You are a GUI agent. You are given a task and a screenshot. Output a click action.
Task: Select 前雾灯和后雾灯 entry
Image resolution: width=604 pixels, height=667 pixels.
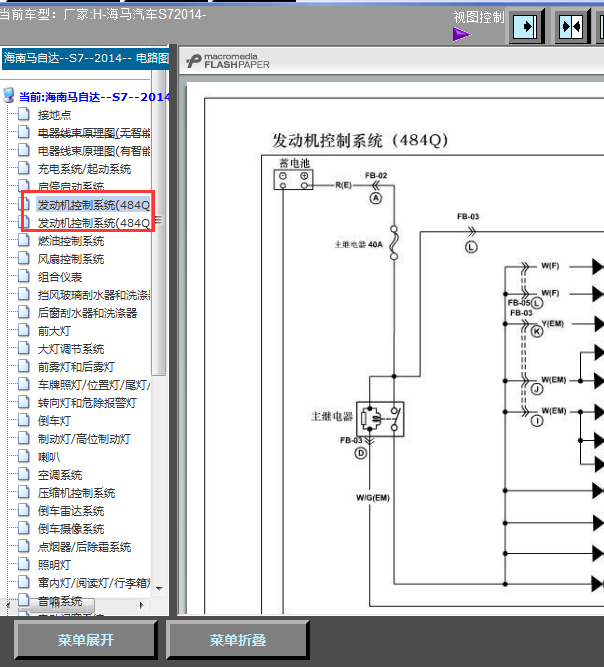(x=76, y=367)
